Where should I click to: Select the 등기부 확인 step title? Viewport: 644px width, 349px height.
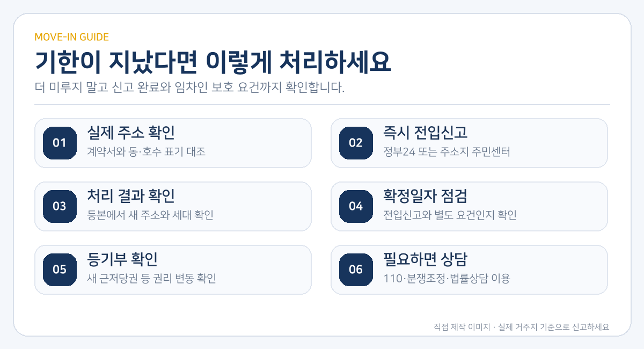coord(122,259)
